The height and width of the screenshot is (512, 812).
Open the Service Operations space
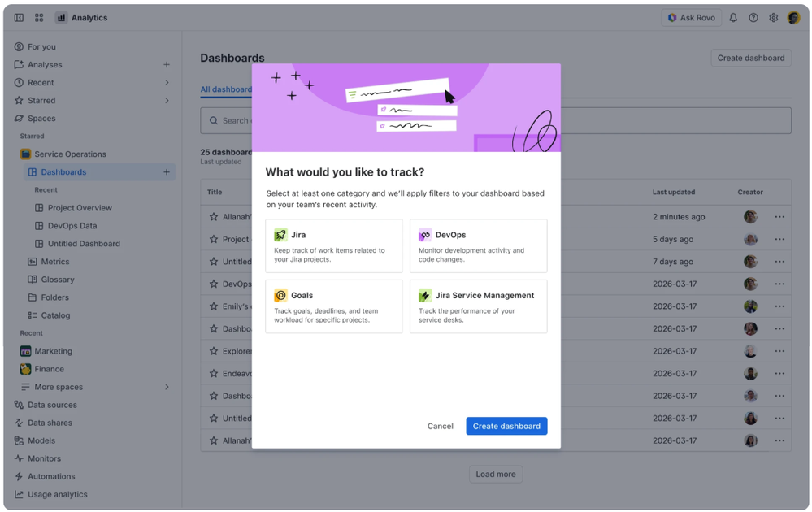point(70,154)
